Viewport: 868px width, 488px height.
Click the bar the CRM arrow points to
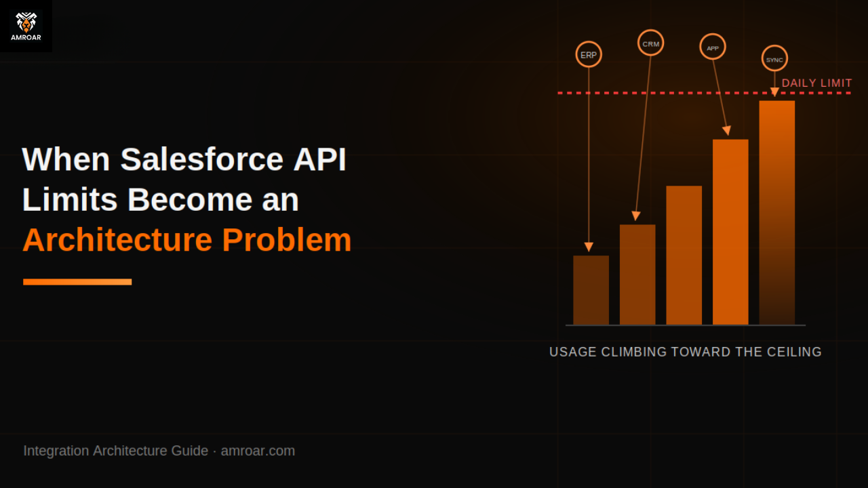pyautogui.click(x=637, y=274)
